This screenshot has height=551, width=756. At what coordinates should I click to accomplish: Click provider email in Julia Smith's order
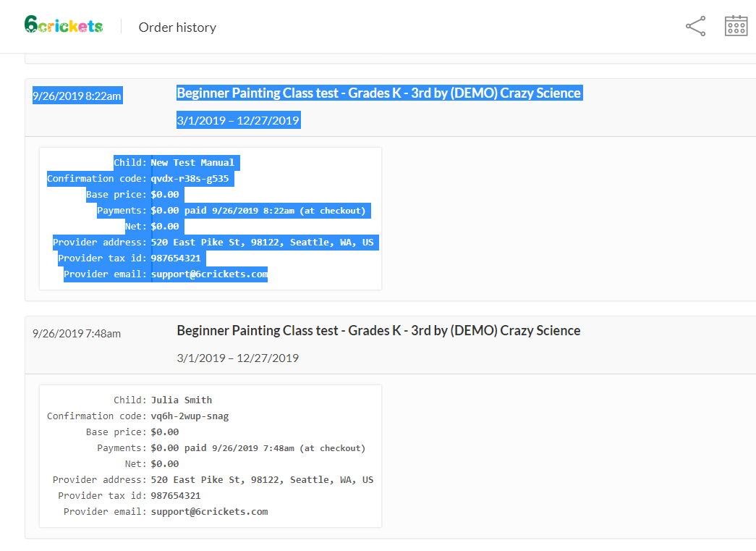point(209,512)
